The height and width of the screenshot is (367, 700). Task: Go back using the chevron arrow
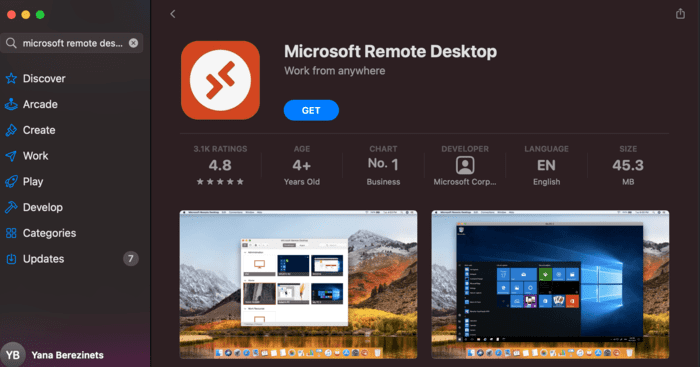pos(173,14)
